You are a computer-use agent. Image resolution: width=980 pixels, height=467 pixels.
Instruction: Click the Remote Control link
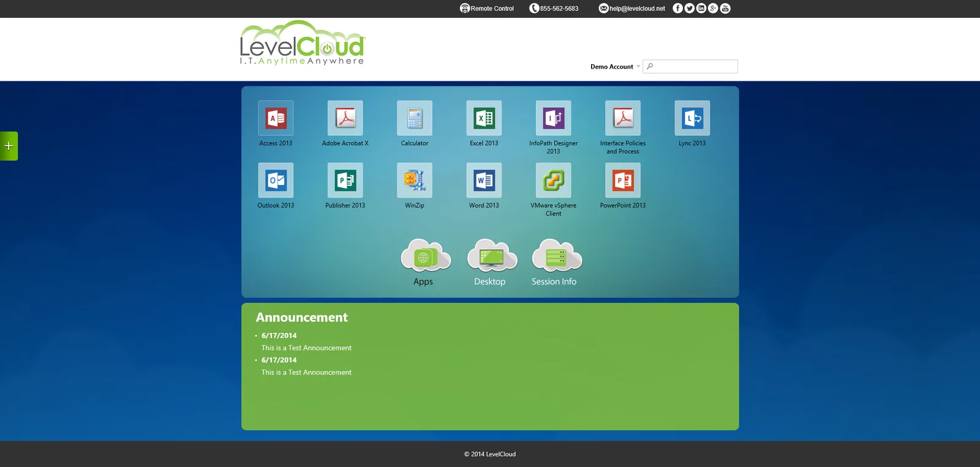(x=487, y=9)
